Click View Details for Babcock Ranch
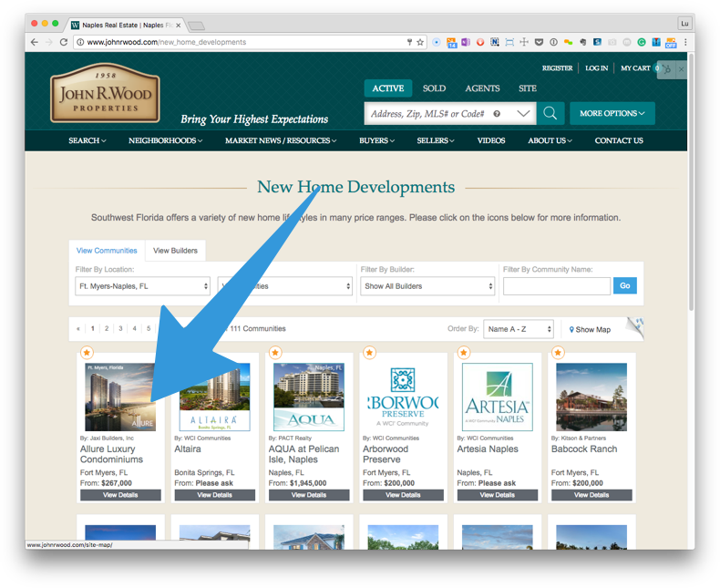This screenshot has width=720, height=588. (x=591, y=495)
